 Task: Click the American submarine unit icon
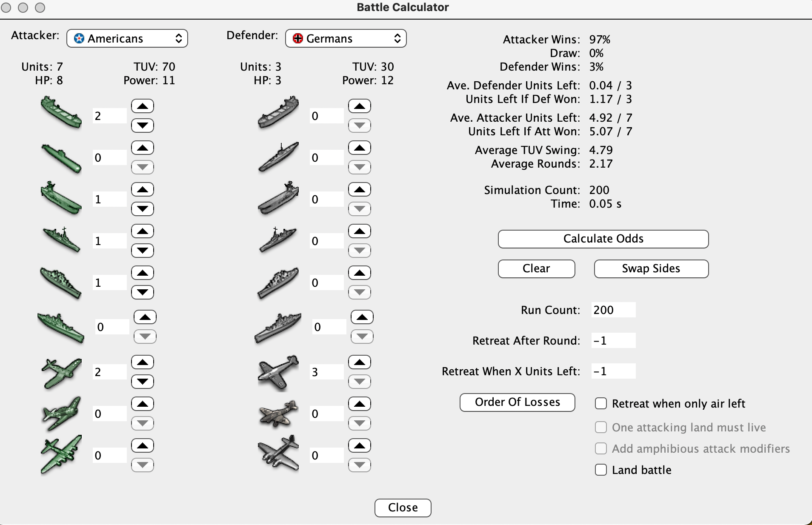click(x=61, y=158)
